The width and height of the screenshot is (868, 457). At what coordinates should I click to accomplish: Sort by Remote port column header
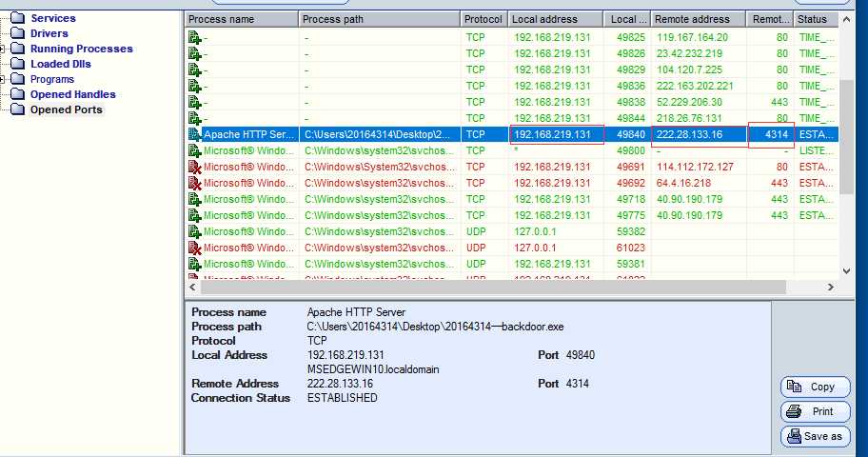click(770, 19)
